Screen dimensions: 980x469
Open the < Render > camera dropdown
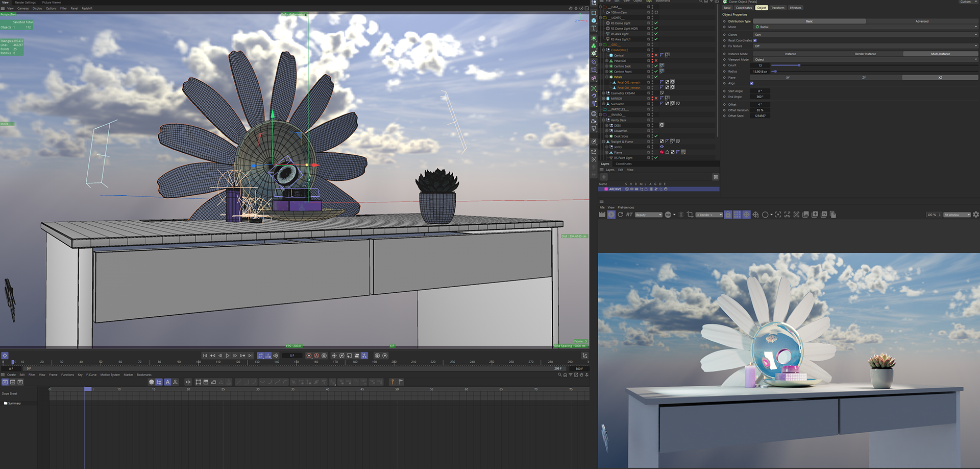tap(709, 215)
